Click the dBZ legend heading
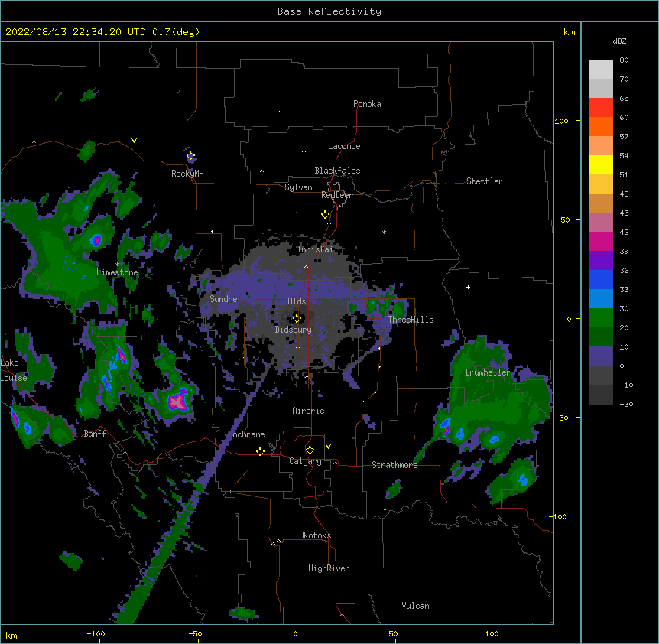The width and height of the screenshot is (659, 644). click(619, 41)
